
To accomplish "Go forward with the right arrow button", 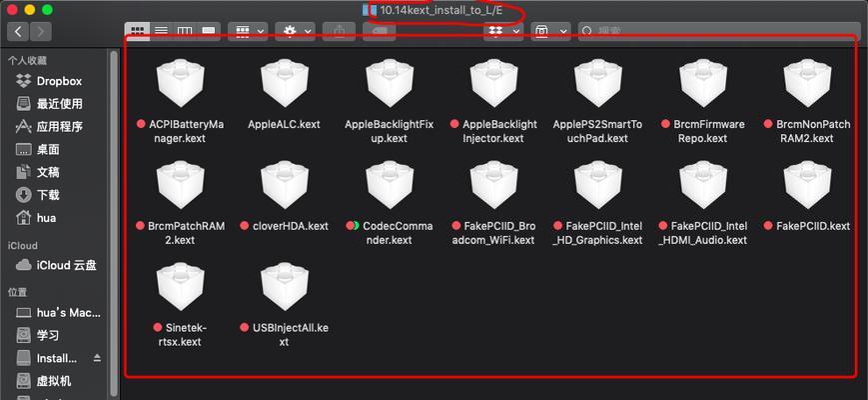I will click(x=40, y=32).
